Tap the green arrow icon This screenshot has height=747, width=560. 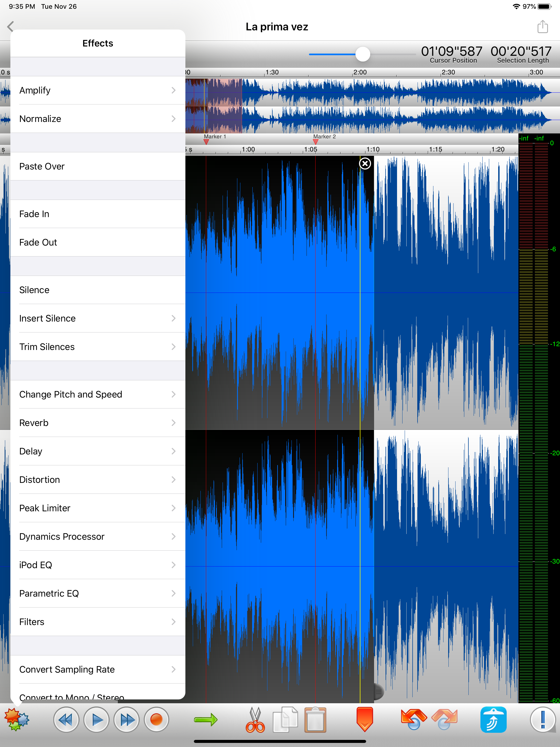click(206, 720)
